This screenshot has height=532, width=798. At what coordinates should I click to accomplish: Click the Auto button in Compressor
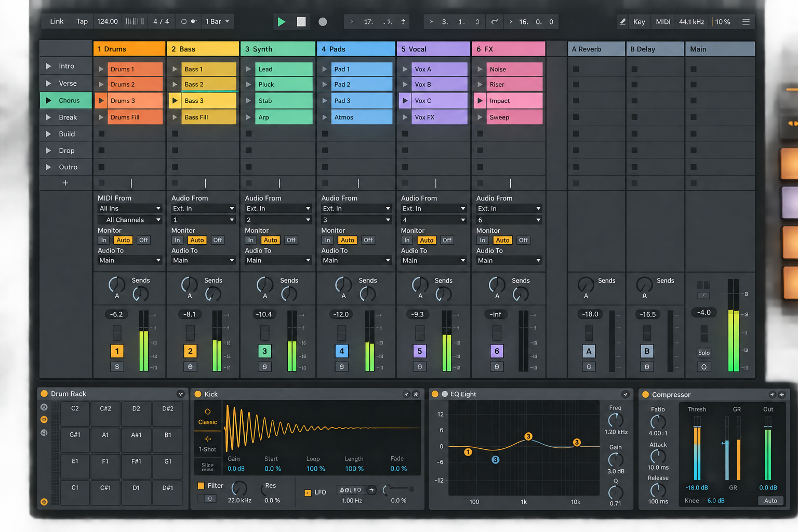770,501
